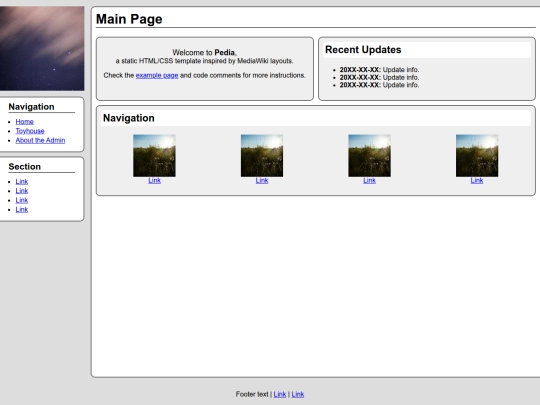Click the Welcome to Pedia text
Screen dimensions: 540x405
[205, 52]
